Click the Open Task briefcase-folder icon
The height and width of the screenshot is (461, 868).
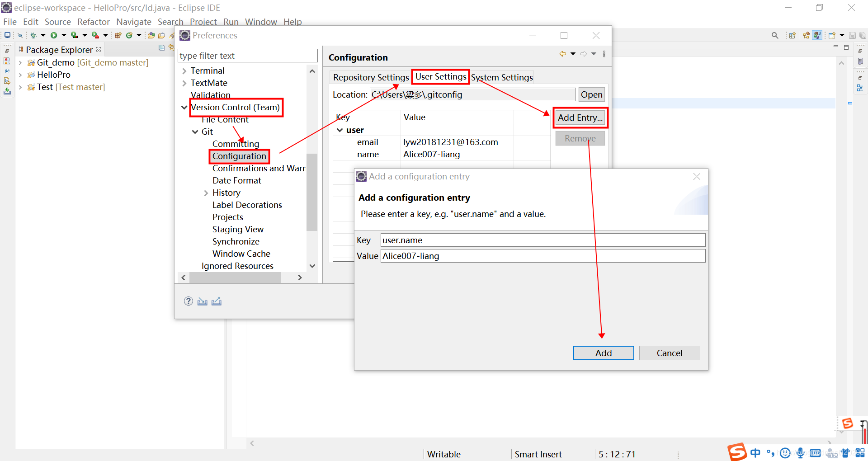[x=161, y=35]
